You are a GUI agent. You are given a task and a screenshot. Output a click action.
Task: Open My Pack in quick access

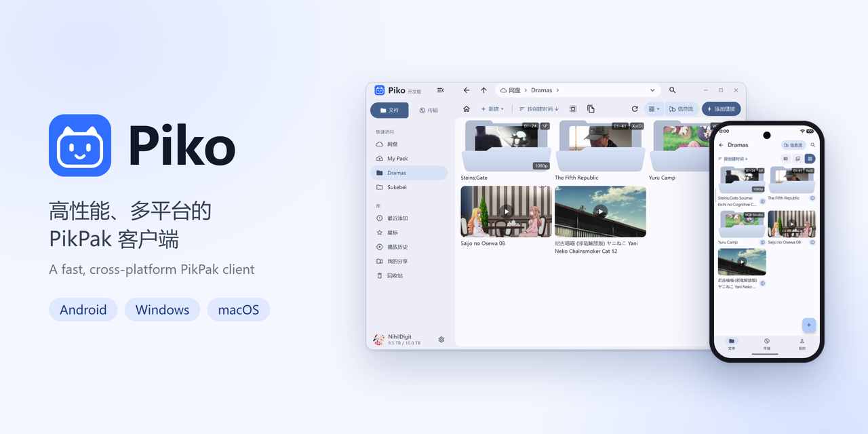(x=410, y=159)
